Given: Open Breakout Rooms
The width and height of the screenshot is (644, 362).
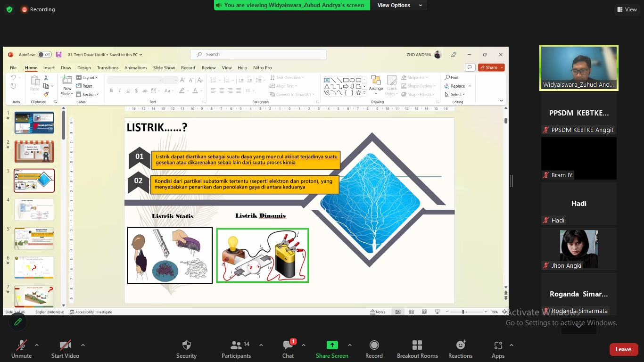Looking at the screenshot, I should click(x=417, y=346).
